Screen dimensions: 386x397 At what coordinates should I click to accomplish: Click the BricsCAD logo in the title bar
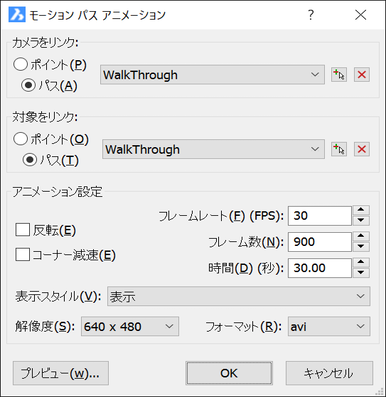[17, 15]
